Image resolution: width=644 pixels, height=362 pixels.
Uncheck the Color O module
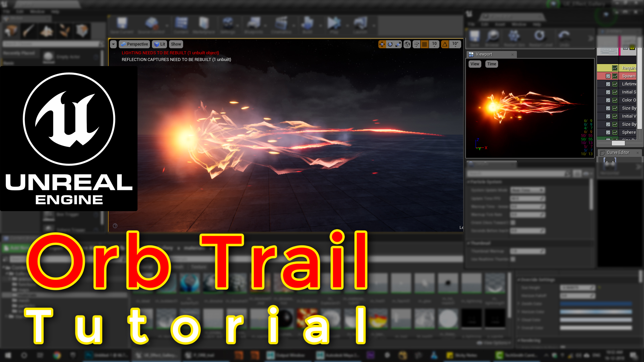[608, 100]
